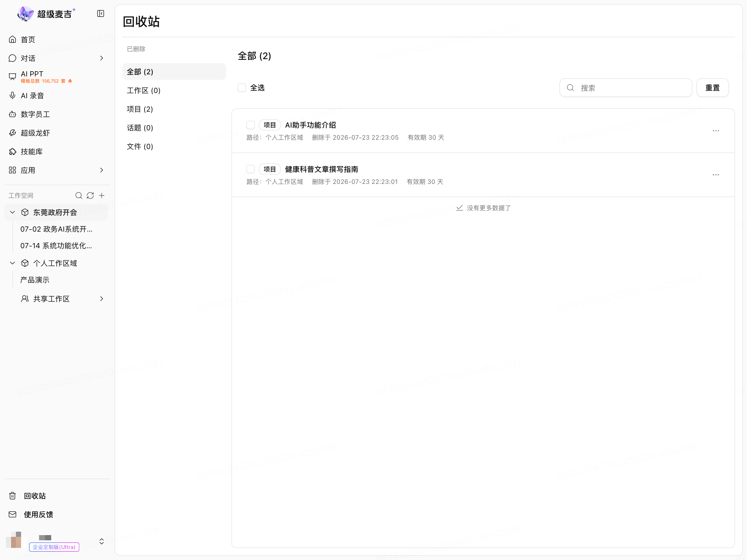
Task: Open 首页 home icon in sidebar
Action: pyautogui.click(x=12, y=39)
